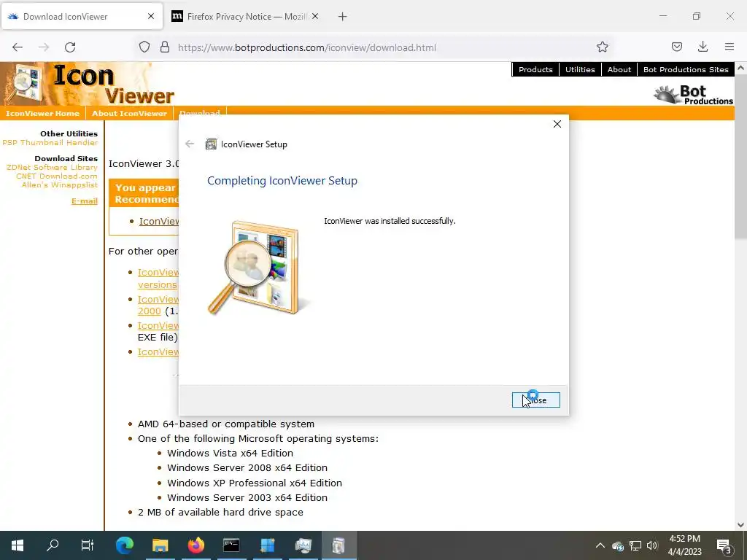This screenshot has height=560, width=747.
Task: Open Firefox downloads panel
Action: 703,47
